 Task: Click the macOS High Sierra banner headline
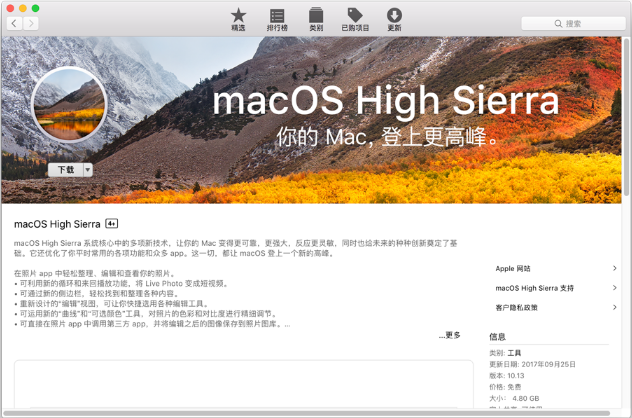coord(386,101)
